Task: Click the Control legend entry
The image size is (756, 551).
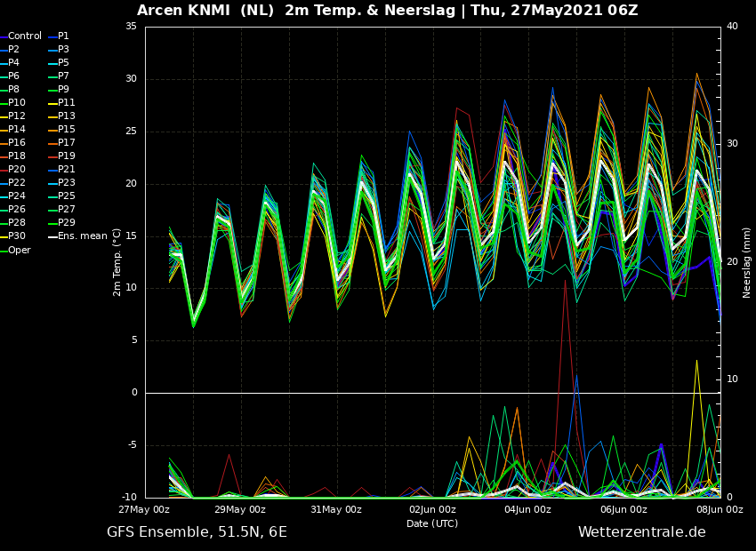Action: tap(20, 36)
